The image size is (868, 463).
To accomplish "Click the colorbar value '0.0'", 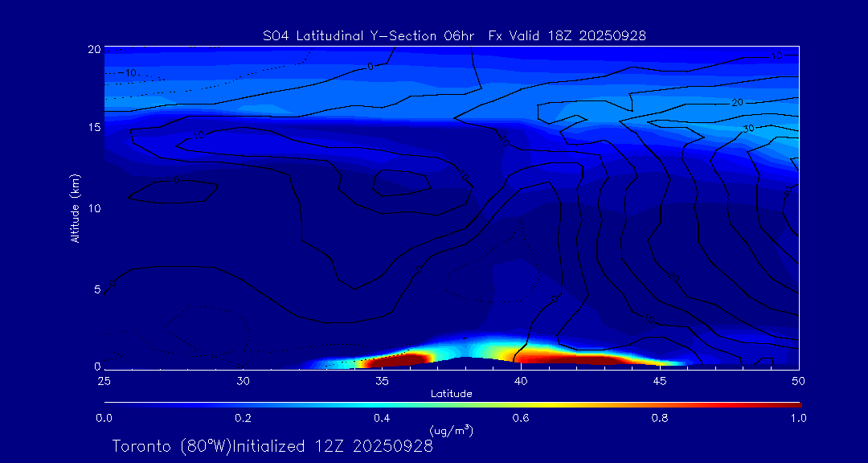I will click(x=104, y=418).
